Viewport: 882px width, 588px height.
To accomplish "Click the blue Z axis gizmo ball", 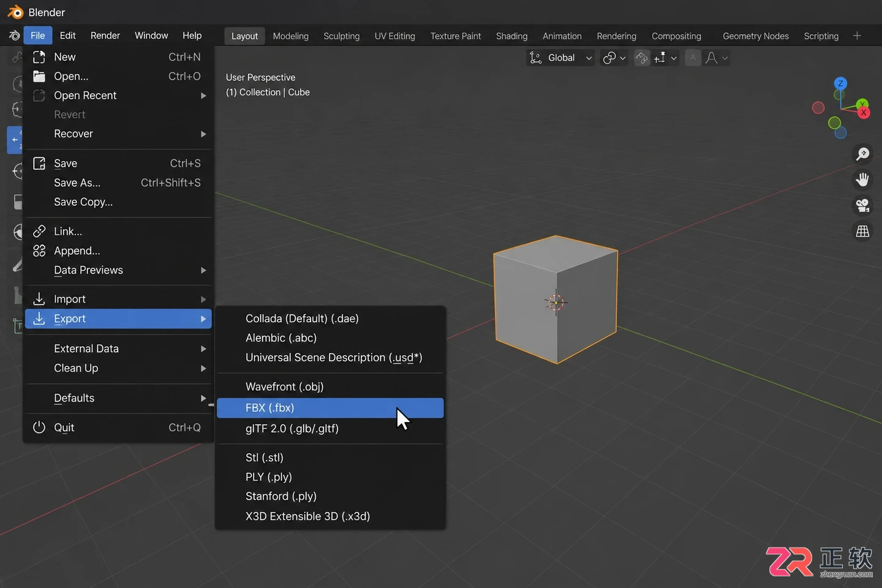I will pos(841,83).
